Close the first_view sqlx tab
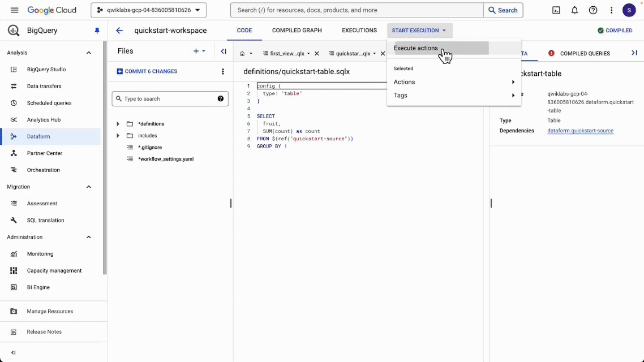 coord(317,53)
